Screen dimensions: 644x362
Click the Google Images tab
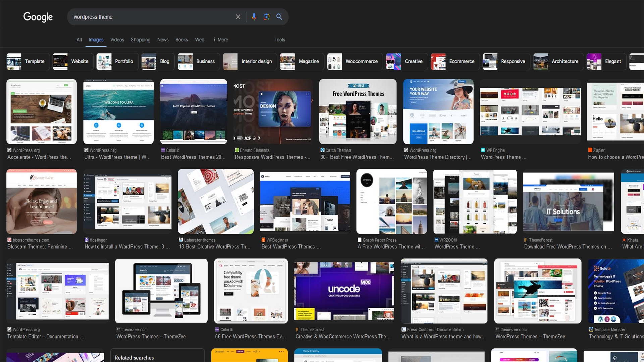[x=96, y=39]
